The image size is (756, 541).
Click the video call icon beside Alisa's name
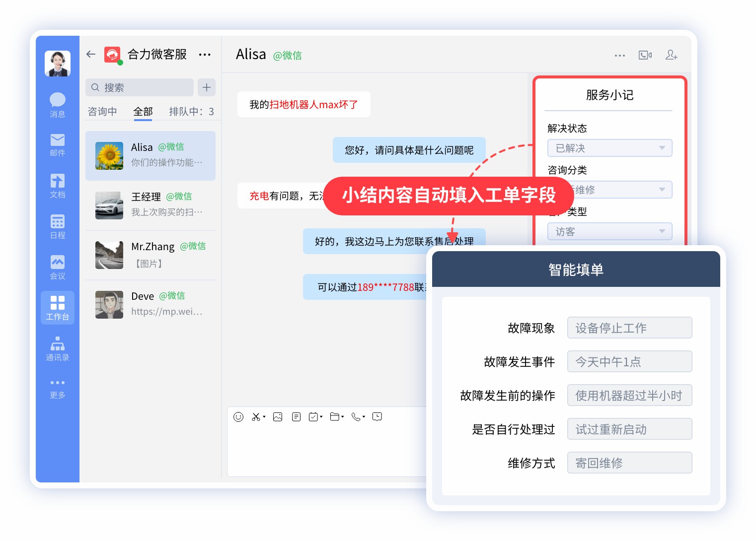click(x=645, y=55)
